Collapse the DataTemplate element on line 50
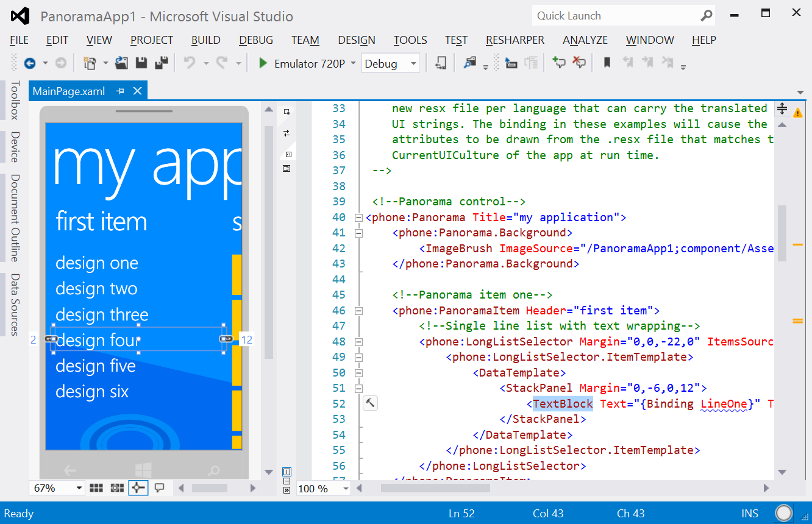Screen dimensions: 812x524 click(x=358, y=373)
